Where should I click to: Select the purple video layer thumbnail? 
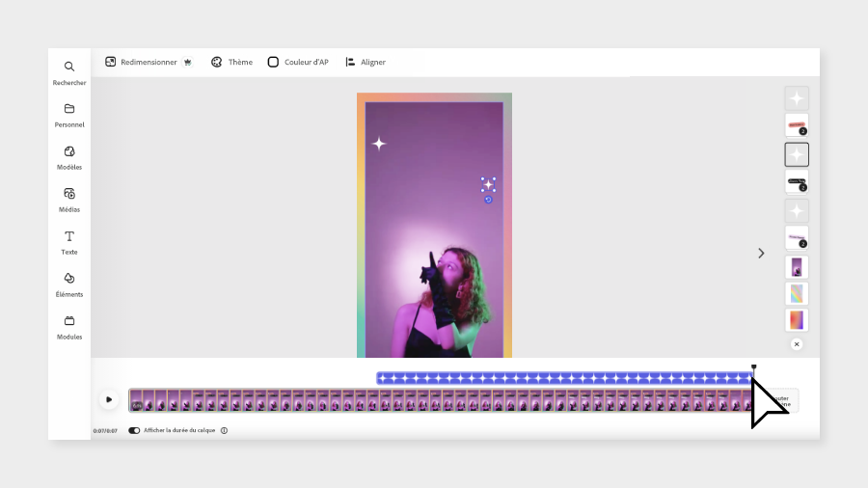[797, 267]
